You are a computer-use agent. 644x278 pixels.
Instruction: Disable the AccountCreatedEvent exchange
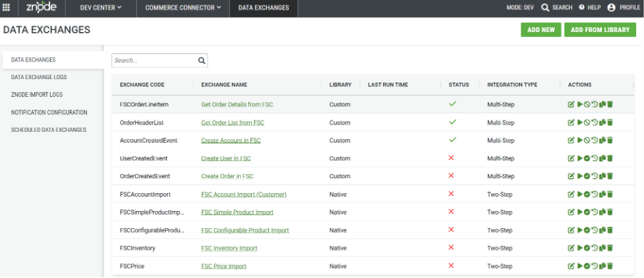tap(587, 140)
